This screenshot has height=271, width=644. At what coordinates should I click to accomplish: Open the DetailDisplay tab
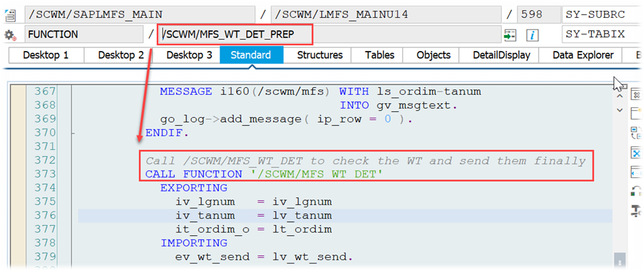click(502, 55)
